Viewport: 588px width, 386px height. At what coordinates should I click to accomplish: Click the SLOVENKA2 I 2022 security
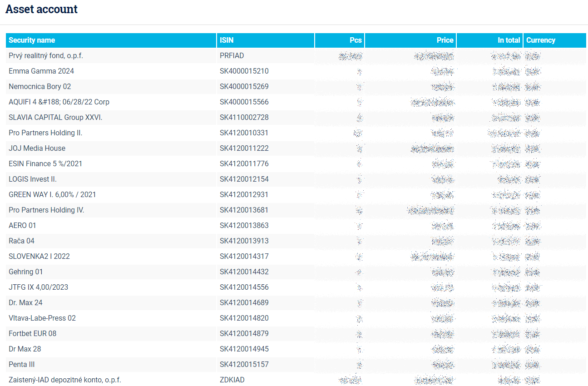click(x=39, y=256)
